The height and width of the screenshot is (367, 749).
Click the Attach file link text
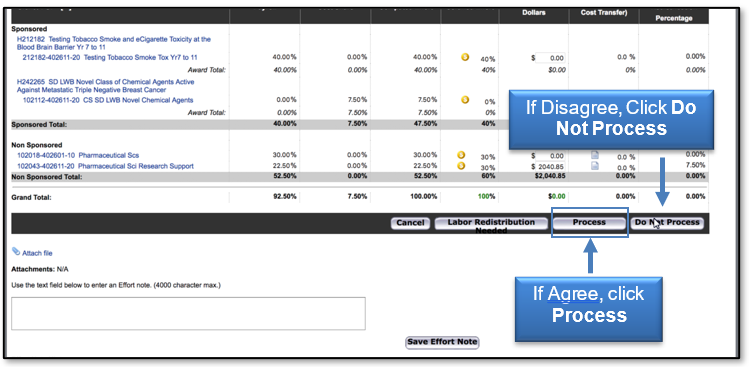point(37,253)
